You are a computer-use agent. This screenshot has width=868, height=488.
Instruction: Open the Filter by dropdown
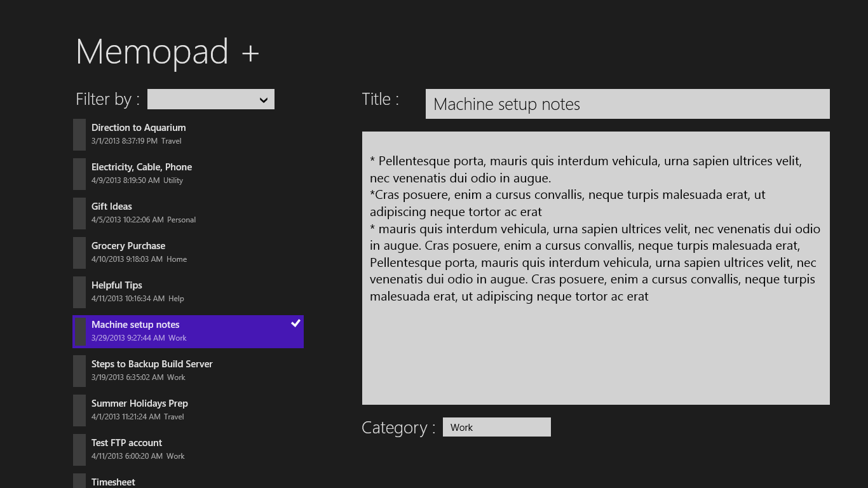[x=210, y=100]
